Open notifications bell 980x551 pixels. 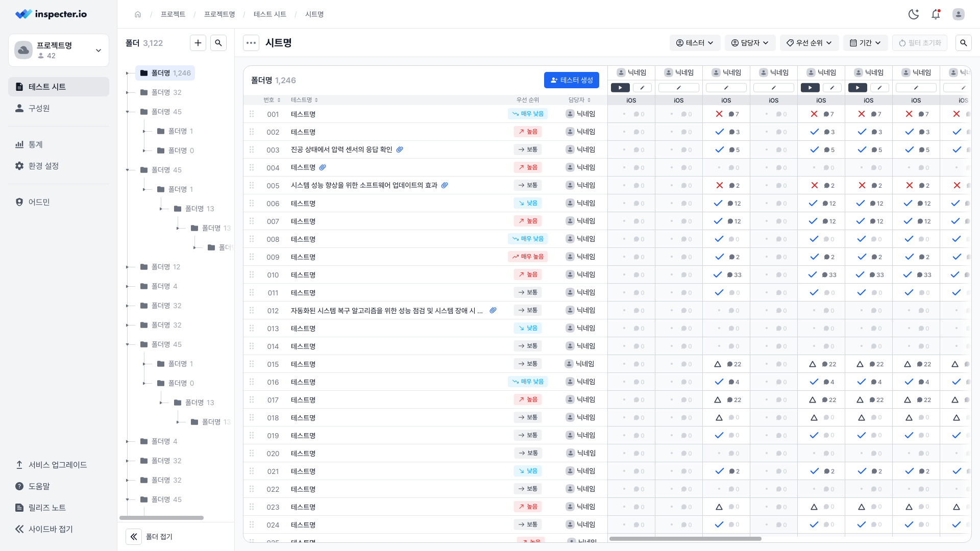coord(936,14)
